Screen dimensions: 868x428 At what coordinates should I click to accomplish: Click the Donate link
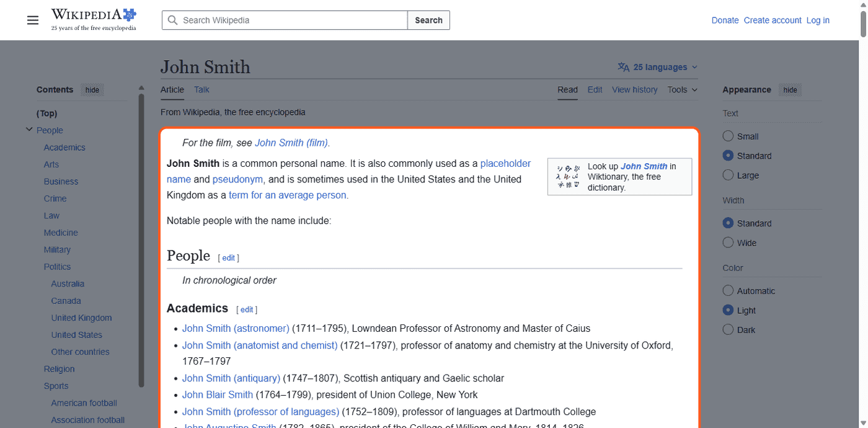pos(725,20)
